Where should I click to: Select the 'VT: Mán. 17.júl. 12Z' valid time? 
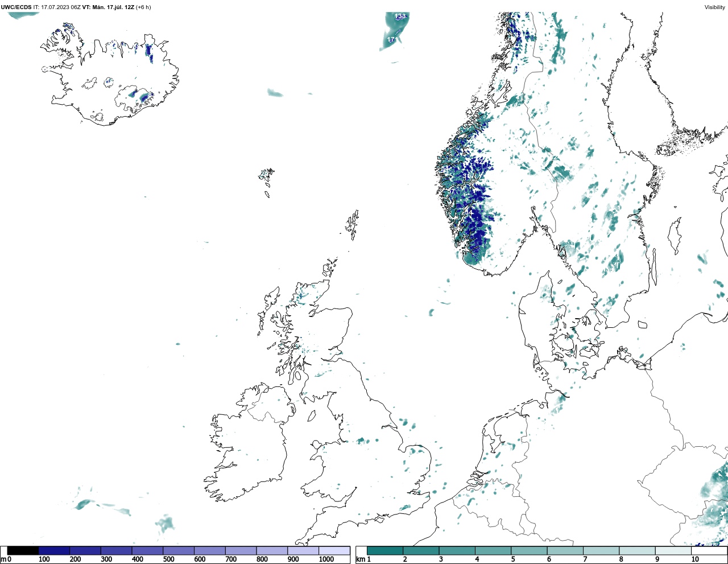pyautogui.click(x=108, y=7)
